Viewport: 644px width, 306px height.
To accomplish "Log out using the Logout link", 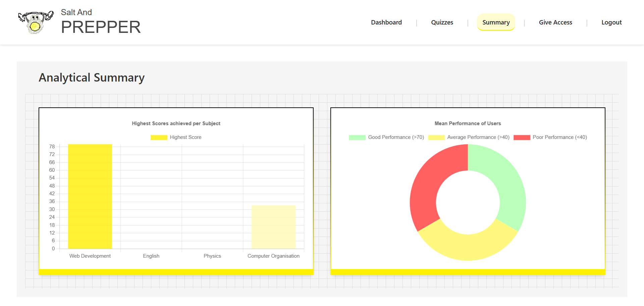I will (x=611, y=22).
